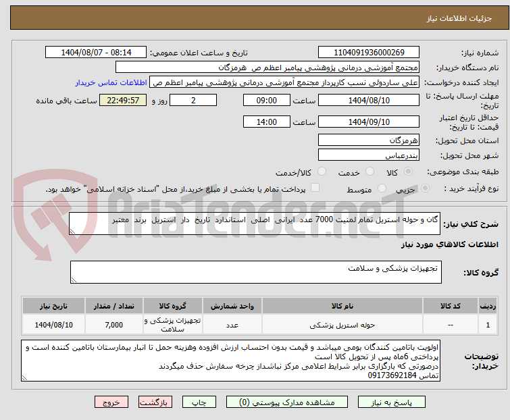
Task: Click the خروج exit button
Action: point(111,402)
